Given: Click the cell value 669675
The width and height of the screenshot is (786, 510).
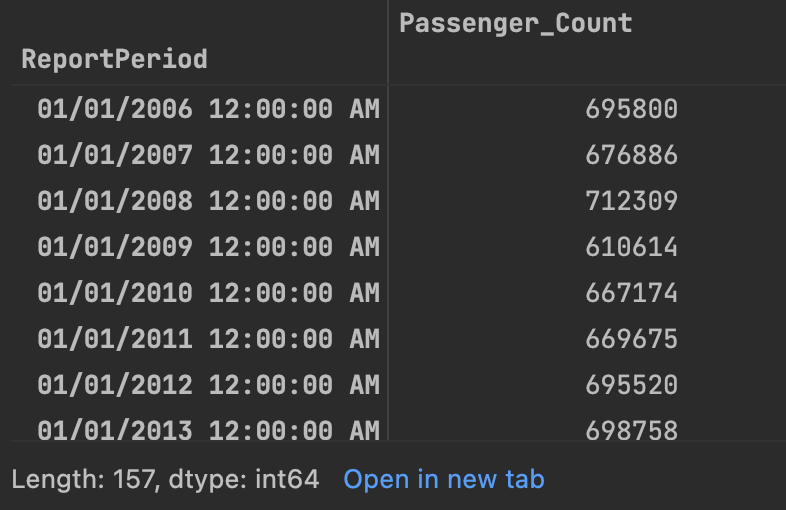Looking at the screenshot, I should coord(632,339).
